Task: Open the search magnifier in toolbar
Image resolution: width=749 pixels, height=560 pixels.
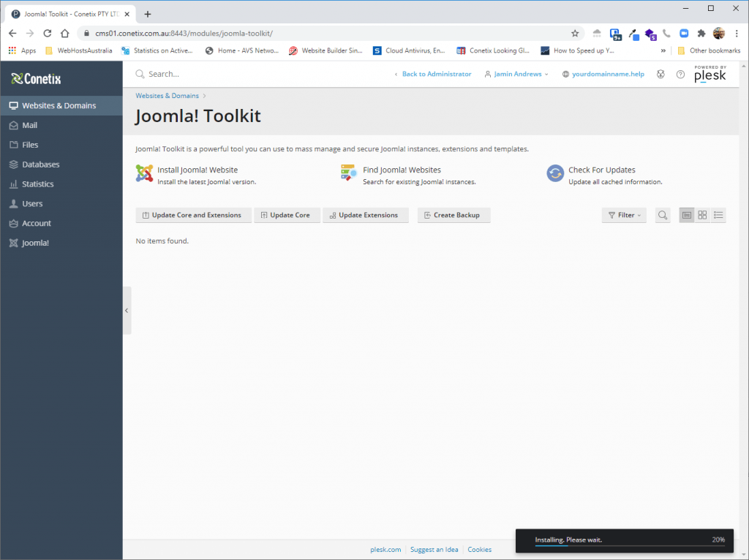Action: pyautogui.click(x=663, y=215)
